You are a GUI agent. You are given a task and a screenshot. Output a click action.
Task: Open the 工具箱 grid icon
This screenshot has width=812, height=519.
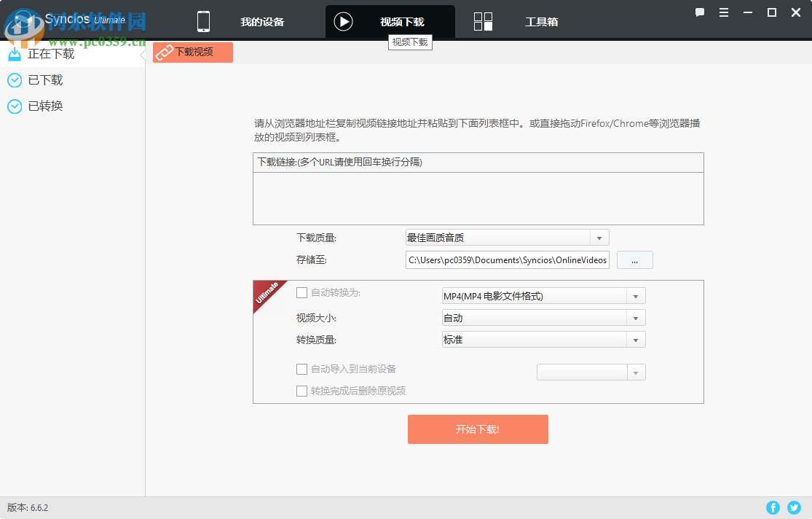[483, 20]
